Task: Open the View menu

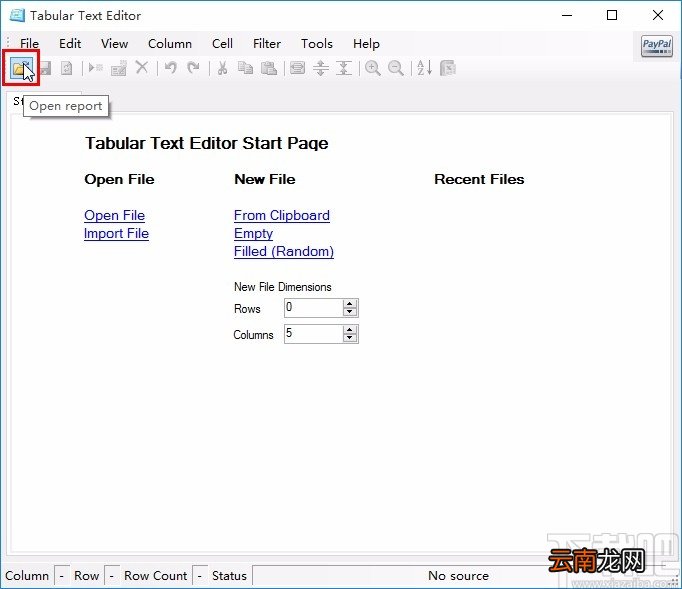Action: (114, 44)
